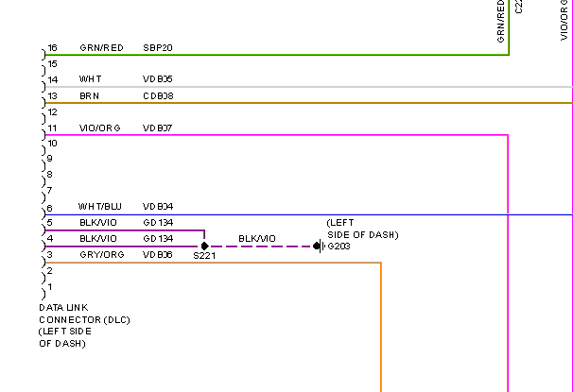The image size is (573, 392).
Task: Select pin number 8 on the DLC
Action: pos(50,175)
